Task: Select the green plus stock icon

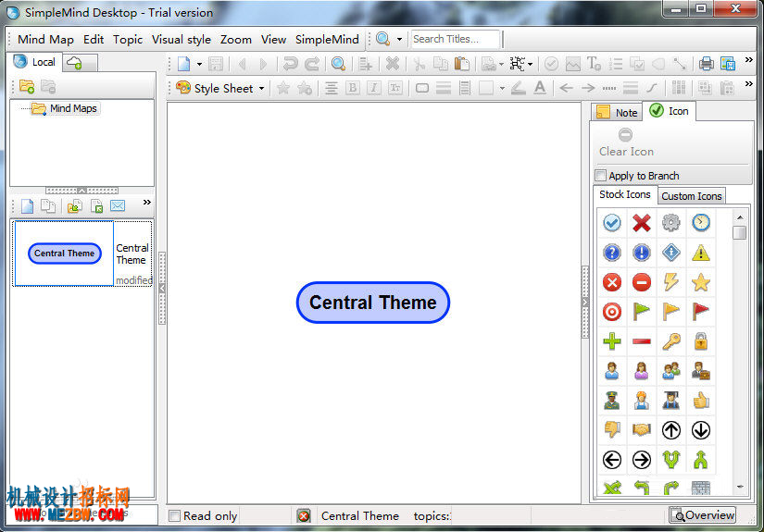Action: click(x=612, y=341)
